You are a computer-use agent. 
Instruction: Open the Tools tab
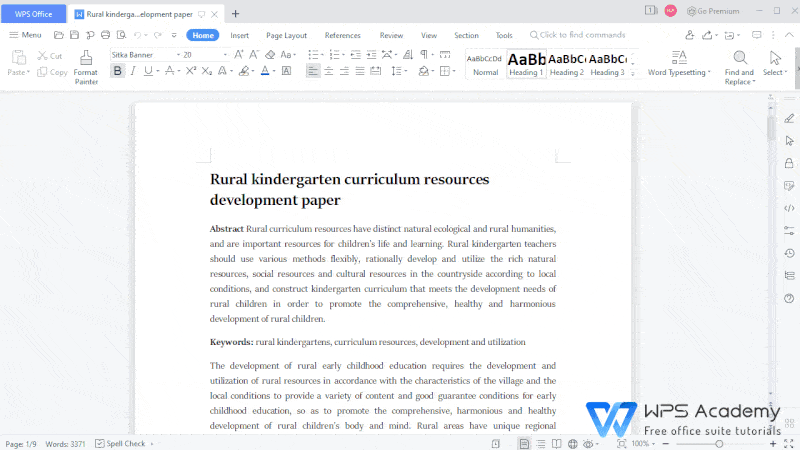504,35
